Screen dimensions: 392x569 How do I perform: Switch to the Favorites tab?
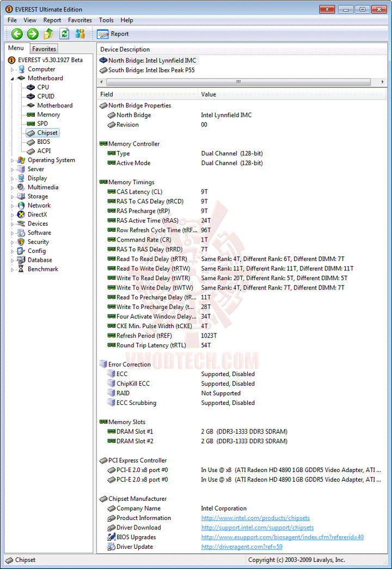44,49
